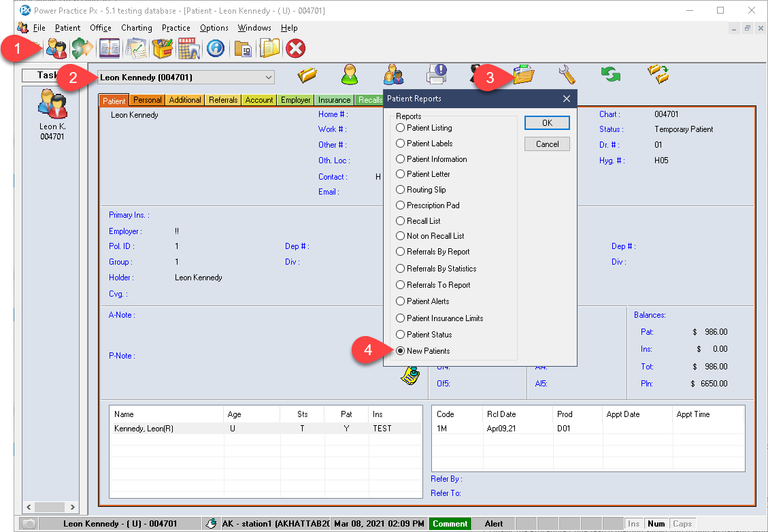Image resolution: width=768 pixels, height=532 pixels.
Task: Switch to the Referrals tab
Action: point(223,100)
